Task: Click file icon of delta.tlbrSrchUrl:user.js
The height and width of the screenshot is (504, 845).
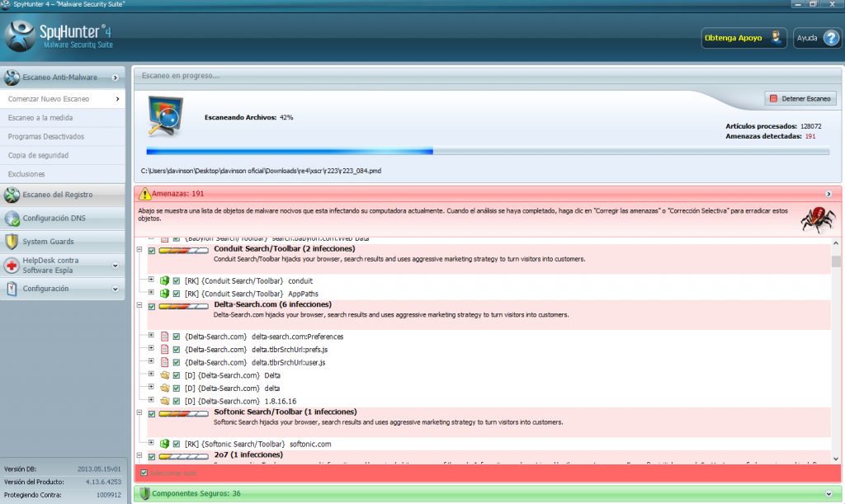Action: click(164, 362)
